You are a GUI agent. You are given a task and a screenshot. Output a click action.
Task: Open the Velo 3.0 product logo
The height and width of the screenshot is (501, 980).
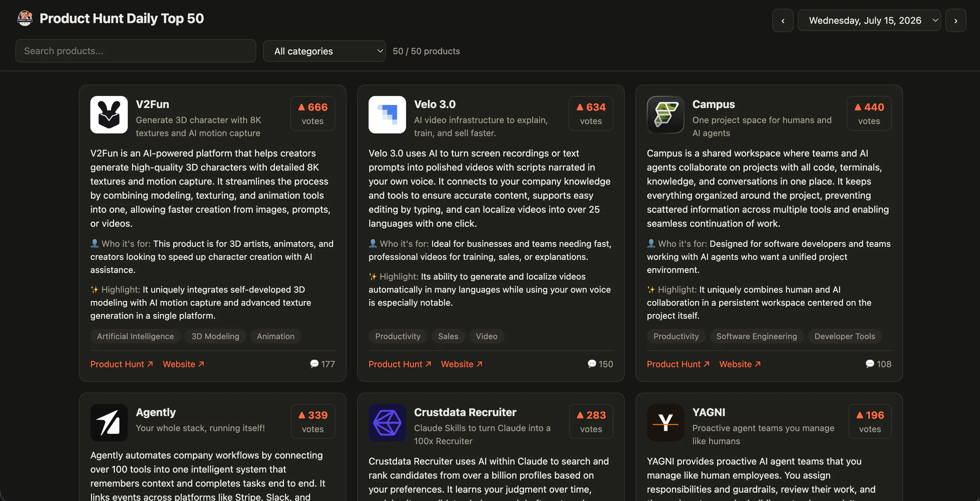pos(387,114)
